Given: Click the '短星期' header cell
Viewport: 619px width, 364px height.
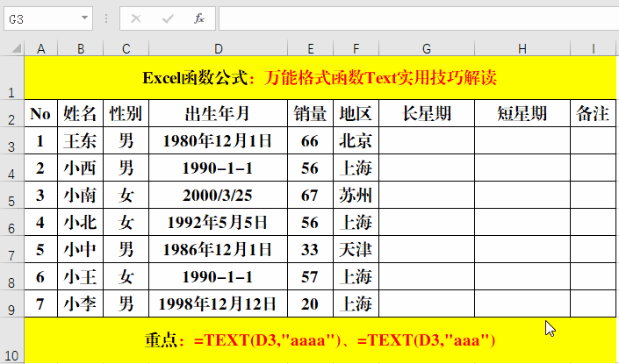Looking at the screenshot, I should click(522, 113).
